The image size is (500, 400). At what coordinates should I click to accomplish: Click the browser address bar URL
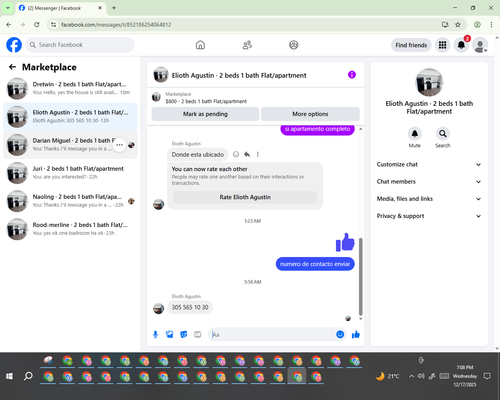pyautogui.click(x=116, y=25)
